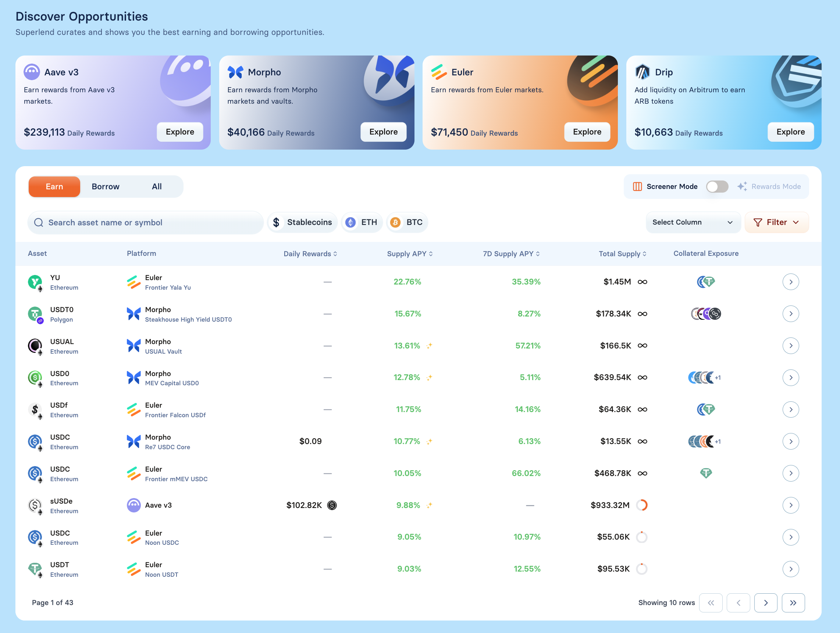
Task: Click the sUSDe total supply utilization ring
Action: (641, 505)
